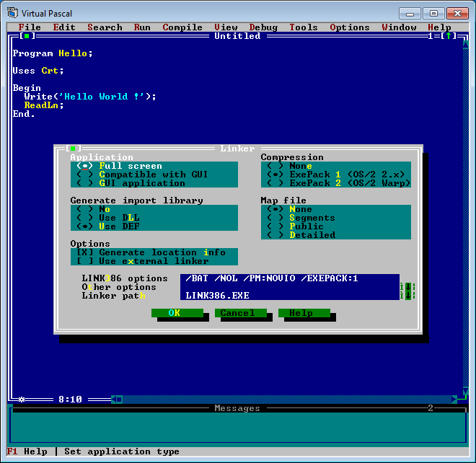
Task: Click the editor window zoom arrow icon
Action: (448, 36)
